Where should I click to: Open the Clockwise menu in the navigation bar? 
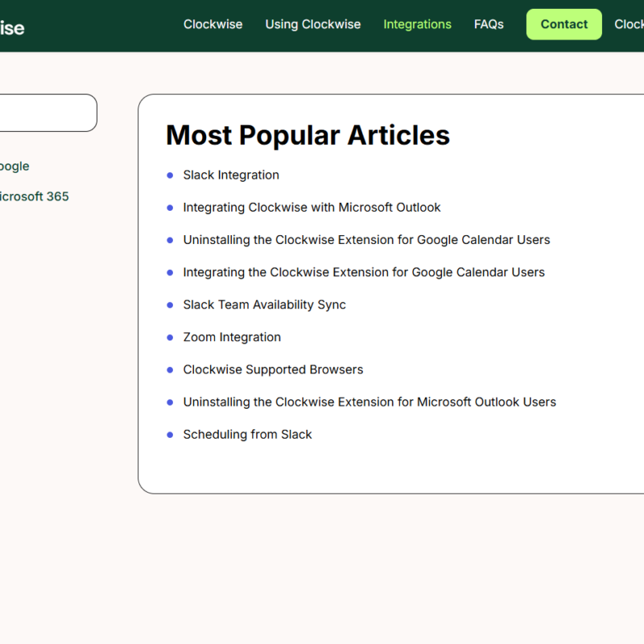[x=213, y=24]
